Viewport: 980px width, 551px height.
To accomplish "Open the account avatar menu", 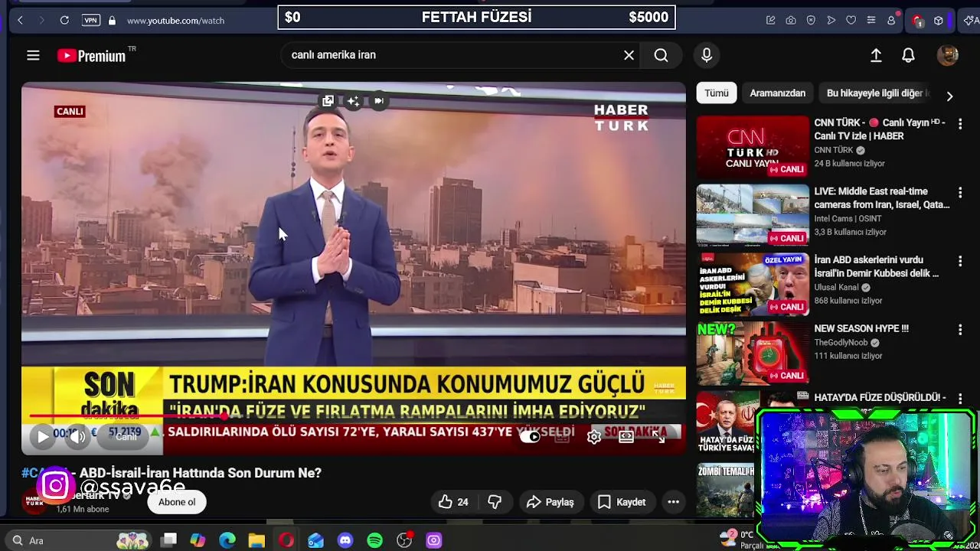I will 948,55.
